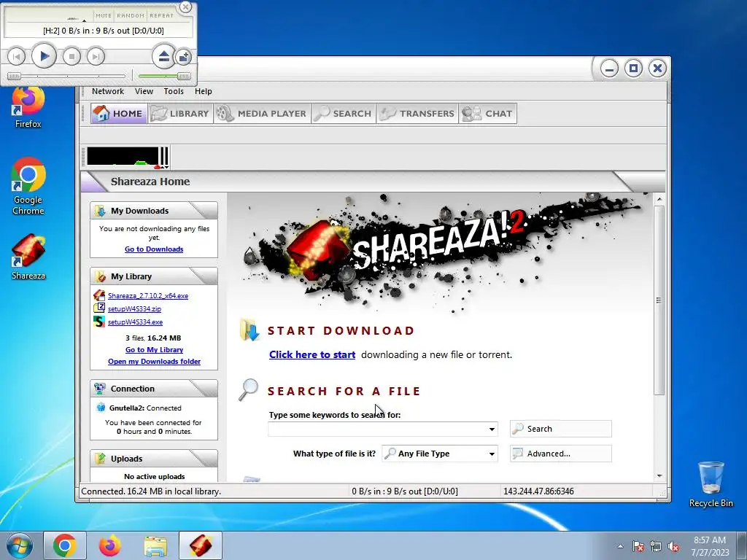
Task: Click the Advanced... button
Action: coord(561,454)
